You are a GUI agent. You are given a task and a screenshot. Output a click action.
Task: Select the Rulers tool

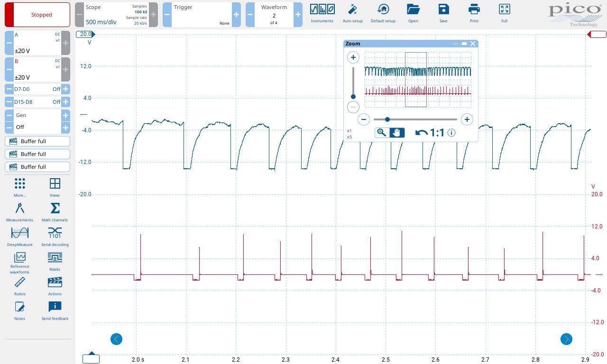[x=19, y=286]
